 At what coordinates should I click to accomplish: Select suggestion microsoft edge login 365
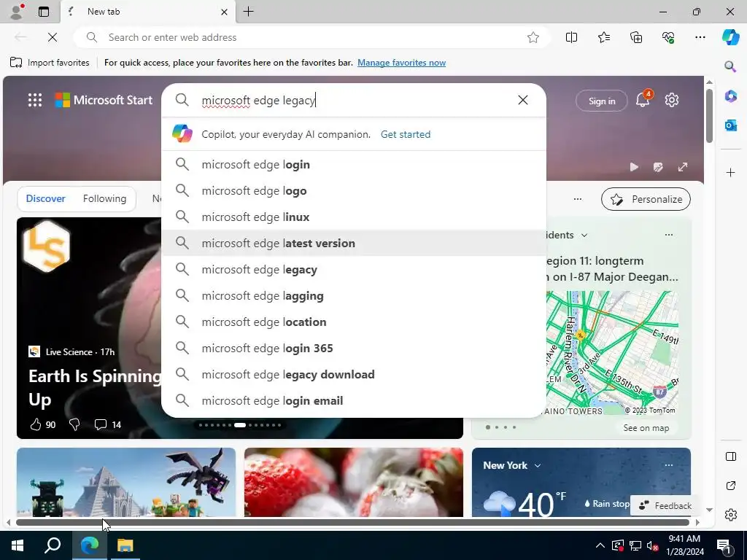tap(354, 348)
